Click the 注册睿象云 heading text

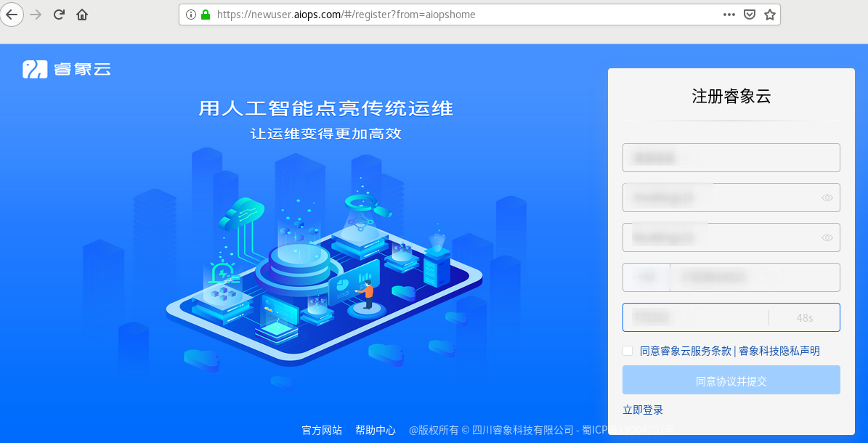pyautogui.click(x=731, y=97)
